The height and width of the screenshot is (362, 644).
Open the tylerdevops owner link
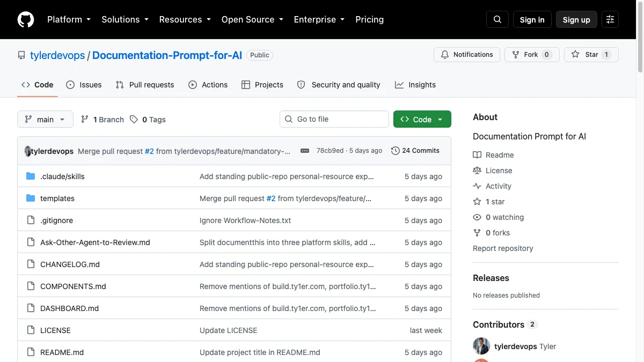click(x=57, y=55)
